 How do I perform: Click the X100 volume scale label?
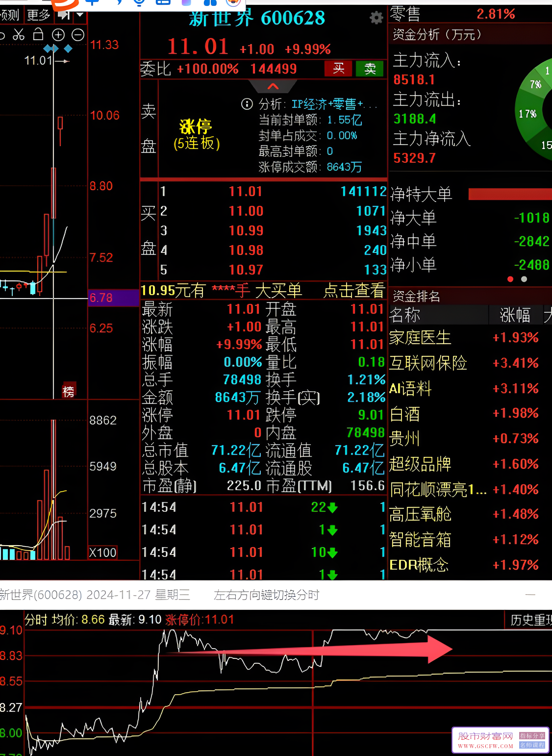pyautogui.click(x=103, y=553)
